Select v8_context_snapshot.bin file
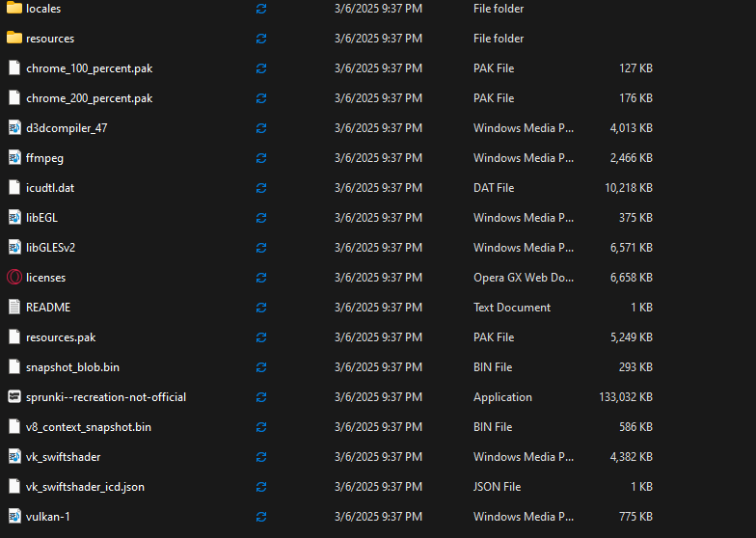 88,427
